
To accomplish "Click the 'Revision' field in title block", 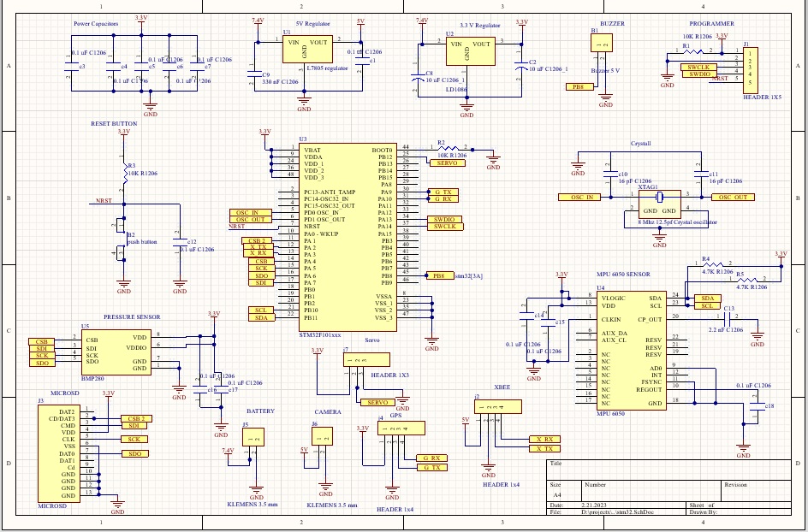I will point(735,485).
